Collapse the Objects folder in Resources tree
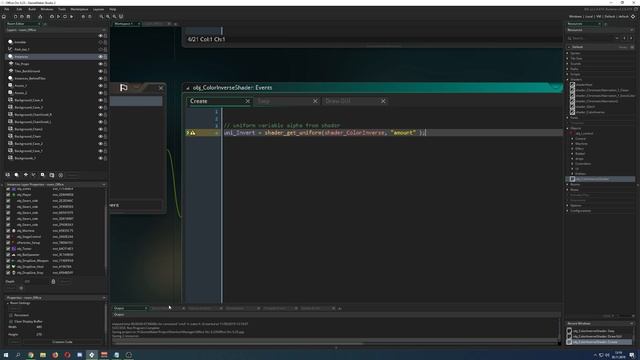 pos(567,128)
